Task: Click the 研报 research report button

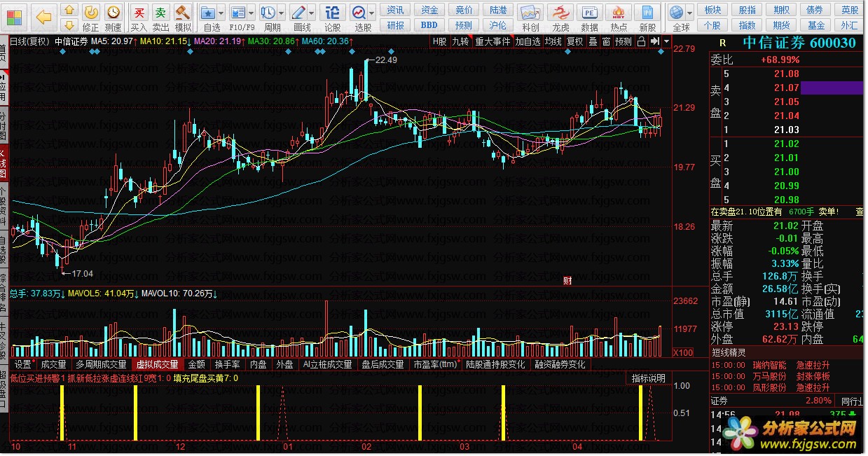Action: (x=396, y=25)
